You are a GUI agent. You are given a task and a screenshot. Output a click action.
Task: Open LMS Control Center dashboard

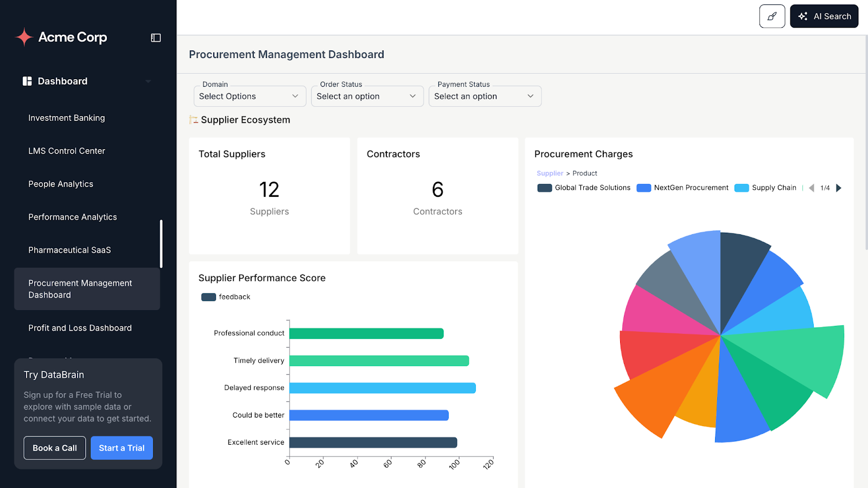point(67,151)
